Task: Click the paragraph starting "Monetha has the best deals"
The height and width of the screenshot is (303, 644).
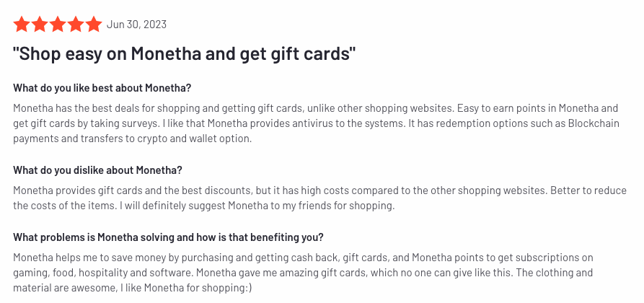Action: pos(317,124)
